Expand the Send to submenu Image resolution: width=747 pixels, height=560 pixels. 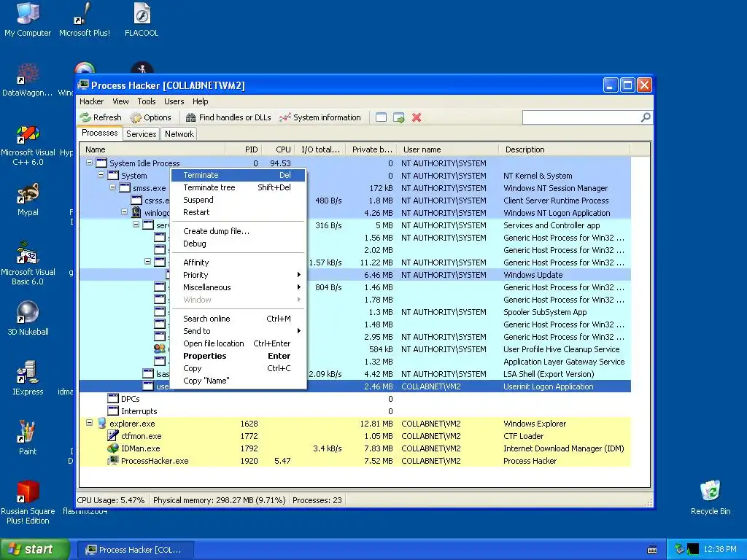click(238, 332)
